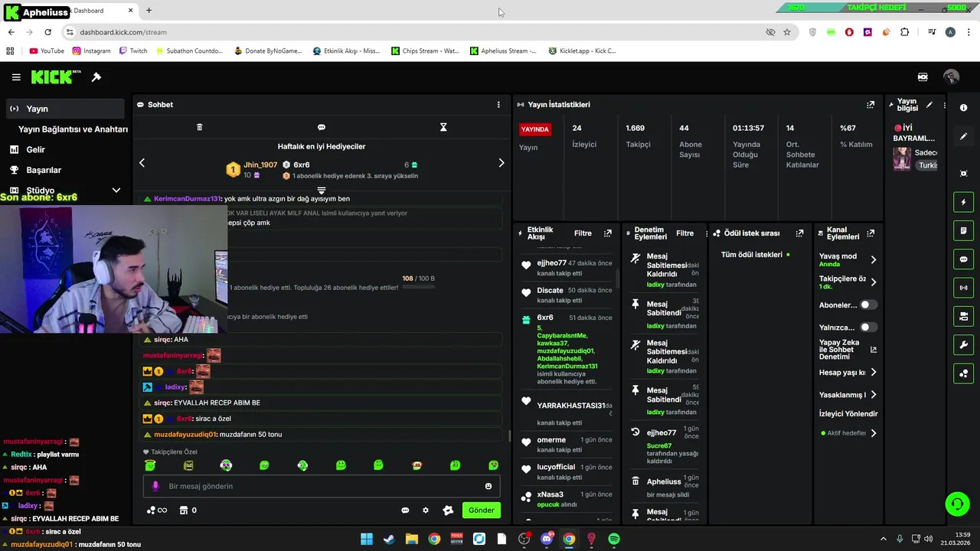Screen dimensions: 980x551
Task: Click the Kick logo
Action: point(56,77)
